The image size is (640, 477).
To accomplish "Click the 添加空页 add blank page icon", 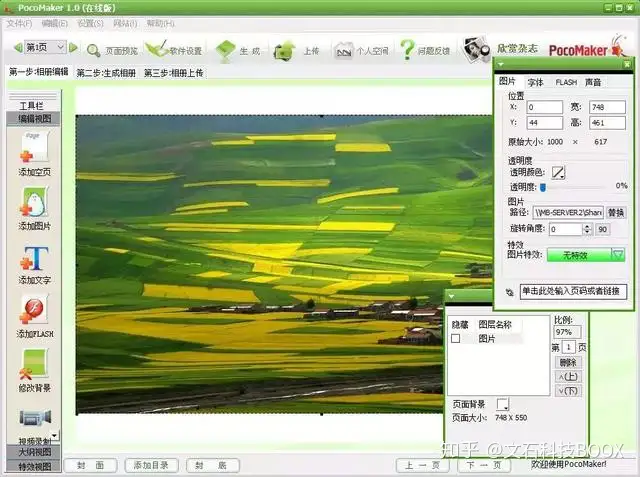I will pyautogui.click(x=34, y=146).
